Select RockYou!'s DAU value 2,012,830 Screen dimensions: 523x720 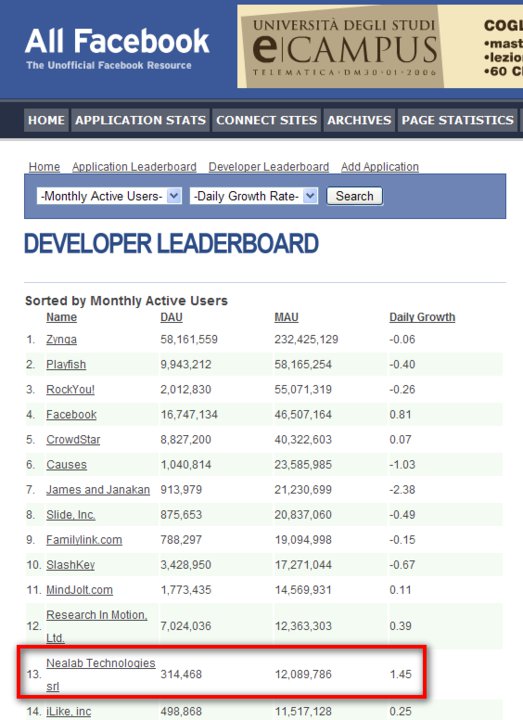click(x=186, y=390)
